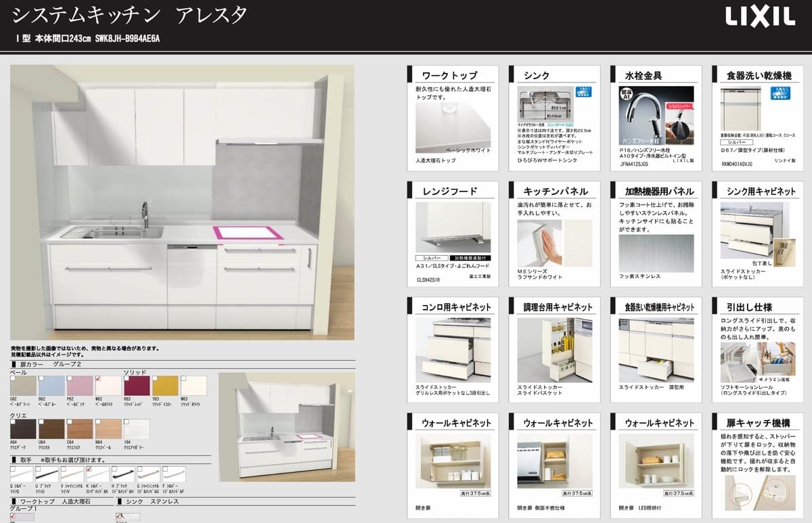Select handle option H black mid handle

[x=123, y=474]
